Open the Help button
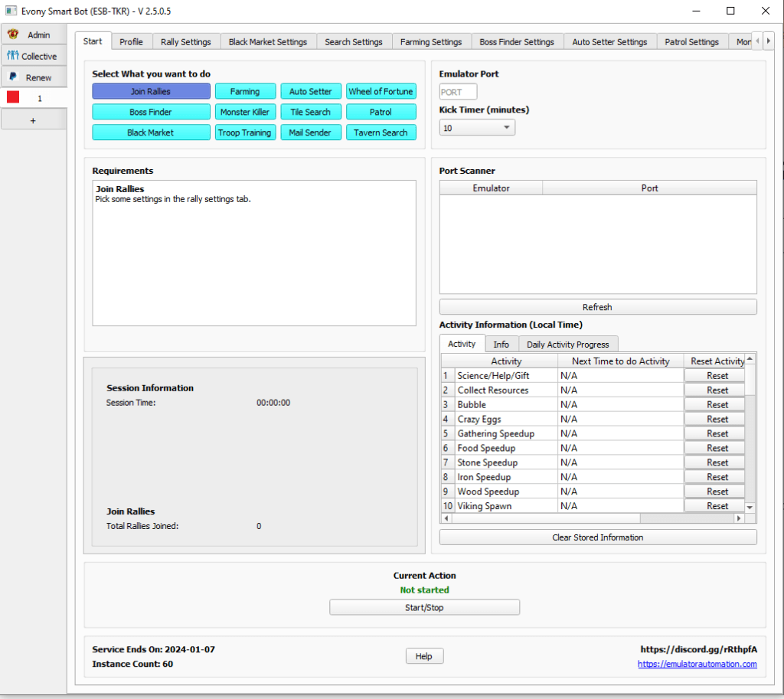 424,656
